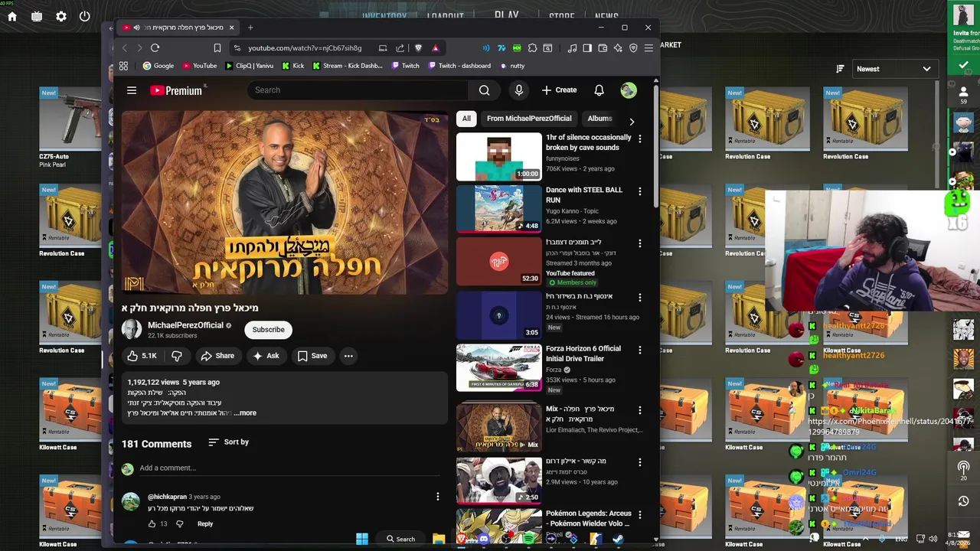Viewport: 980px width, 551px height.
Task: Open the browser media control music note
Action: [x=572, y=47]
